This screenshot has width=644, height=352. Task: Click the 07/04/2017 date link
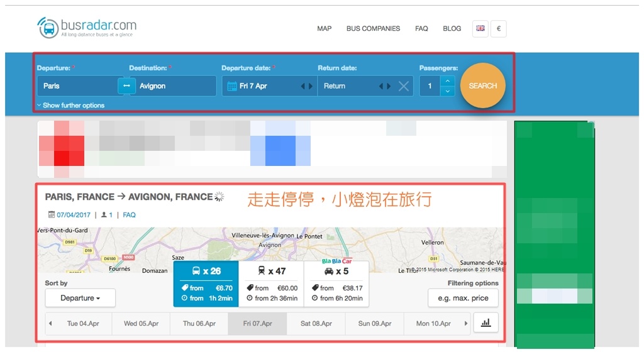coord(74,214)
